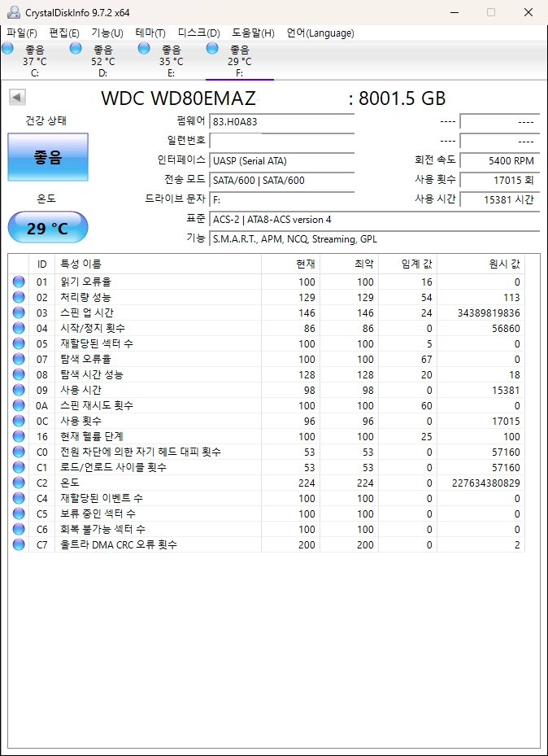This screenshot has width=548, height=756.
Task: Click the 사용 시간 field 15381 시간
Action: 499,199
